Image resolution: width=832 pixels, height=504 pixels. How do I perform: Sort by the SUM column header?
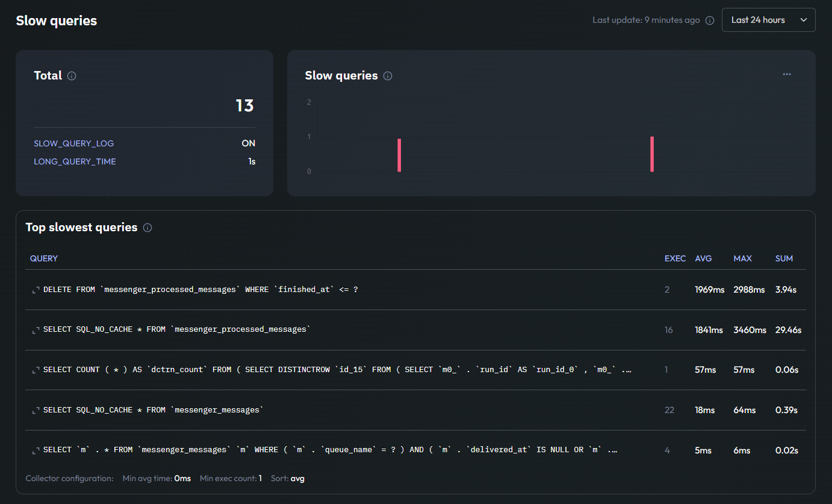tap(784, 258)
